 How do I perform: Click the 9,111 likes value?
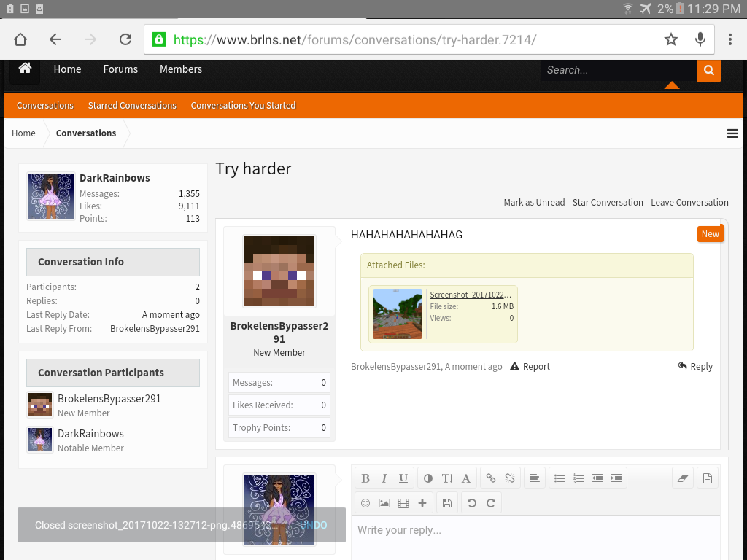189,206
